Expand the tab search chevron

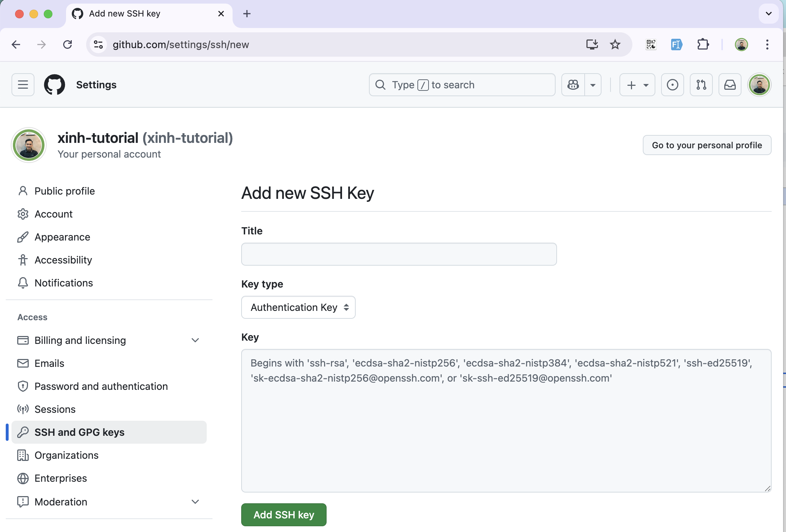pyautogui.click(x=769, y=14)
